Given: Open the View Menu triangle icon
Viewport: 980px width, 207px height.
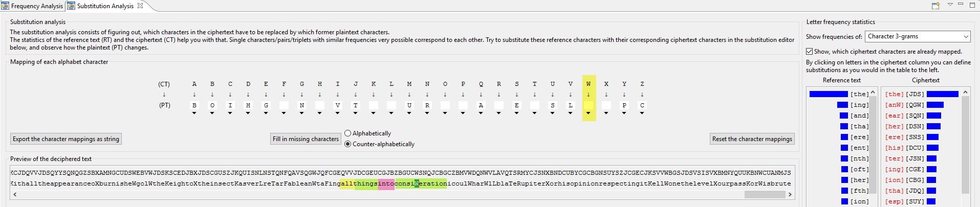Looking at the screenshot, I should point(950,5).
